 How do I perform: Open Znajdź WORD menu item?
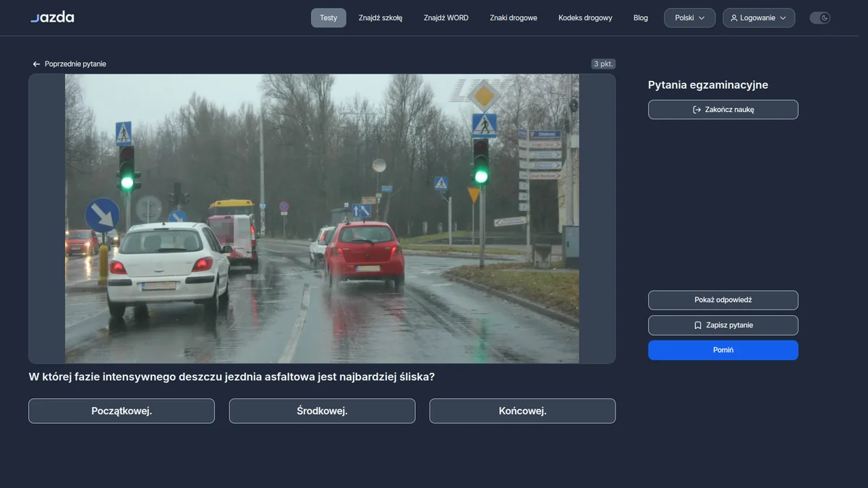tap(446, 18)
